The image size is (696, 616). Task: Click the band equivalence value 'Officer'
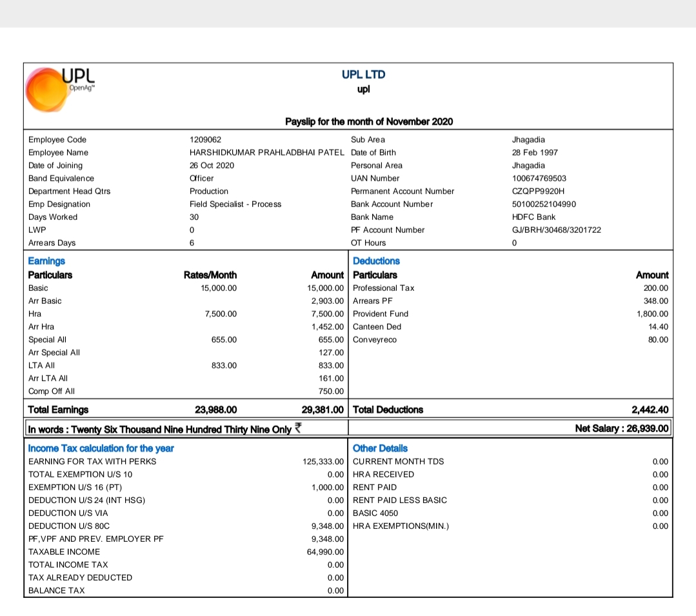pos(201,179)
